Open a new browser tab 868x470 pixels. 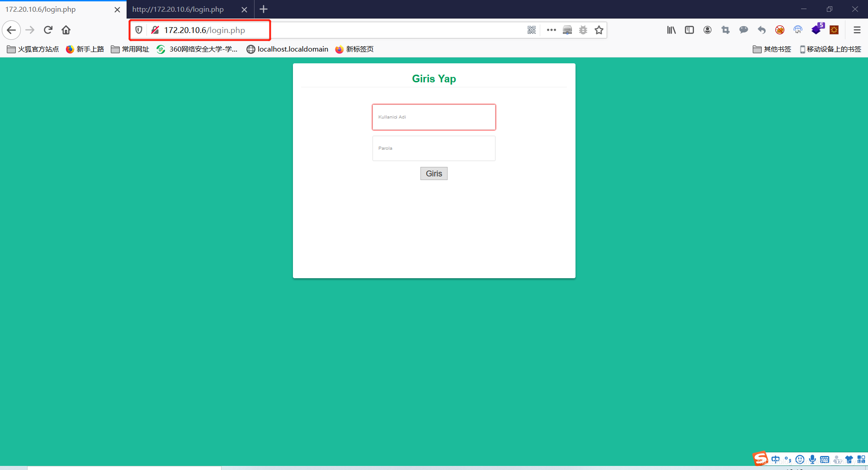pyautogui.click(x=264, y=9)
